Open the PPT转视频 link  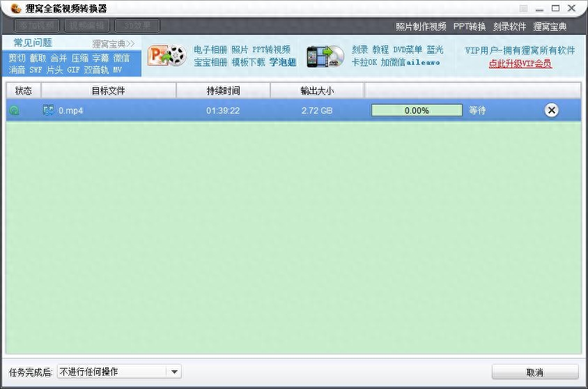[x=271, y=50]
